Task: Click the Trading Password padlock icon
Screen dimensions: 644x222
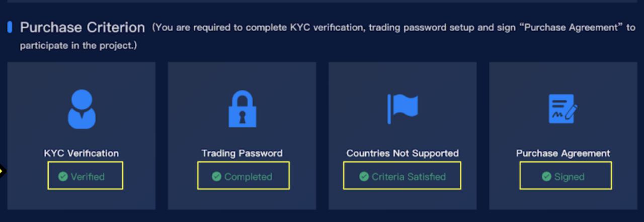Action: (243, 109)
